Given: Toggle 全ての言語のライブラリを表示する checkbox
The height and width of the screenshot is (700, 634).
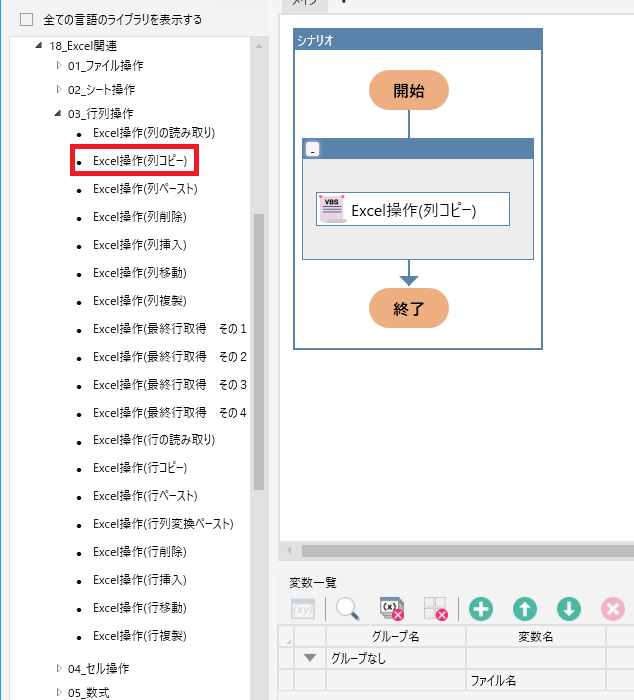Looking at the screenshot, I should tap(27, 19).
